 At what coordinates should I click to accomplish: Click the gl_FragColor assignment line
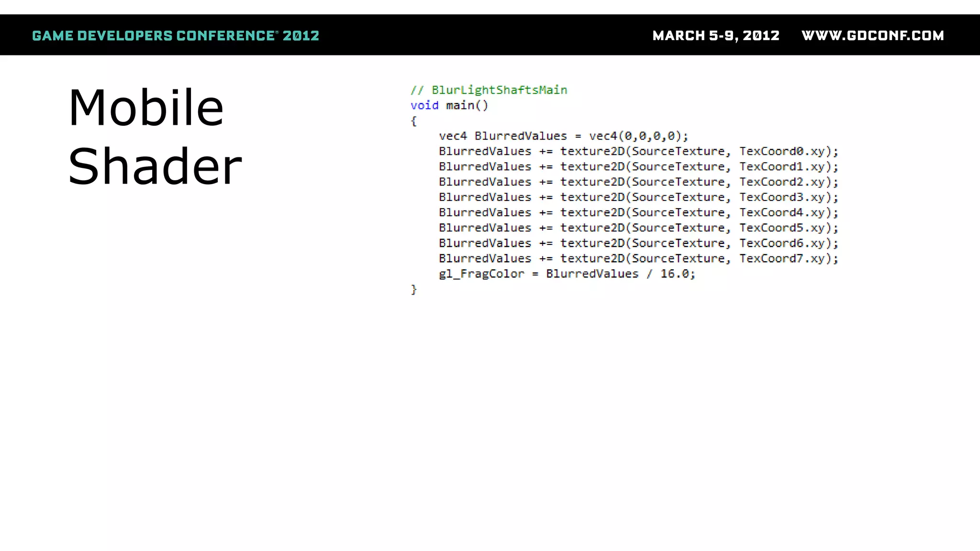pyautogui.click(x=567, y=274)
